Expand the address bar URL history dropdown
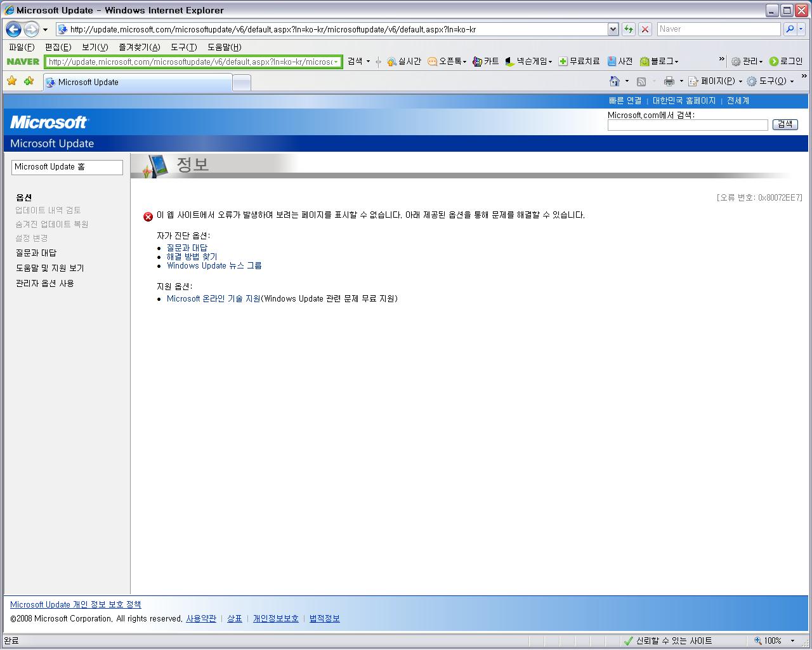The height and width of the screenshot is (650, 812). pos(613,29)
